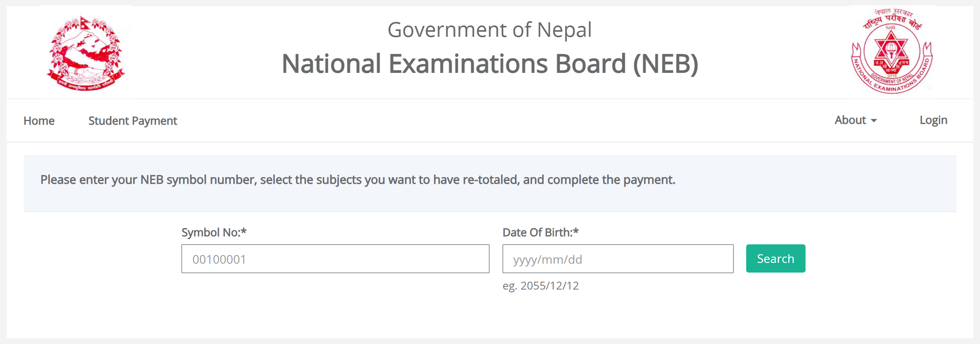This screenshot has width=980, height=344.
Task: Click the Government of Nepal emblem logo
Action: coord(86,53)
